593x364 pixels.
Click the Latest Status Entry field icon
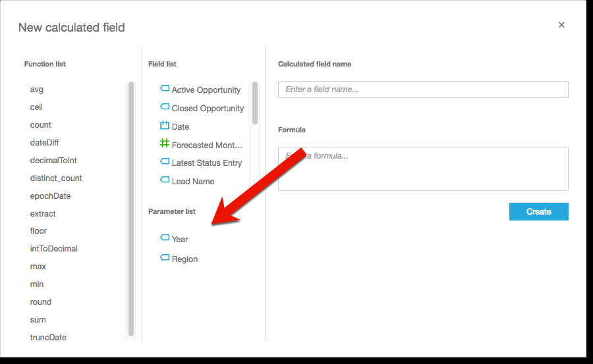point(165,162)
